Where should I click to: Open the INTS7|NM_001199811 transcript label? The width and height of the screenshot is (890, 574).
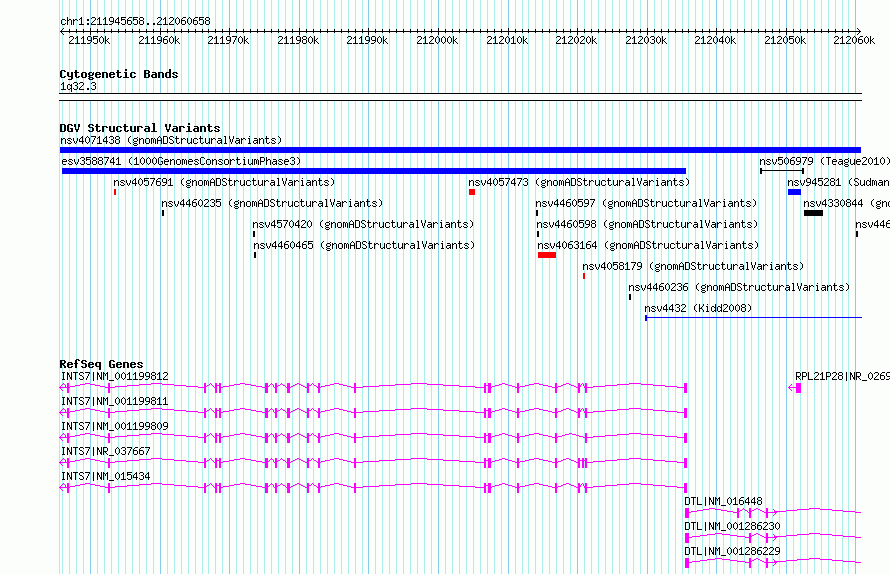(x=115, y=401)
